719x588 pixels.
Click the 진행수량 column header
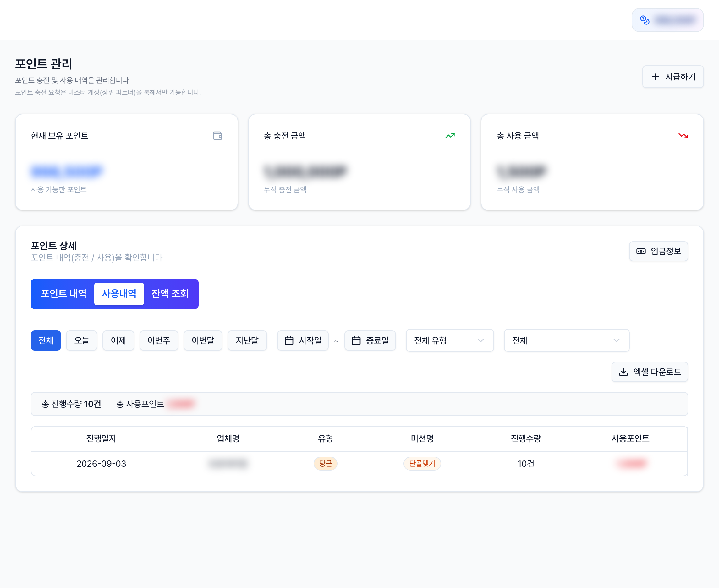[x=526, y=438]
